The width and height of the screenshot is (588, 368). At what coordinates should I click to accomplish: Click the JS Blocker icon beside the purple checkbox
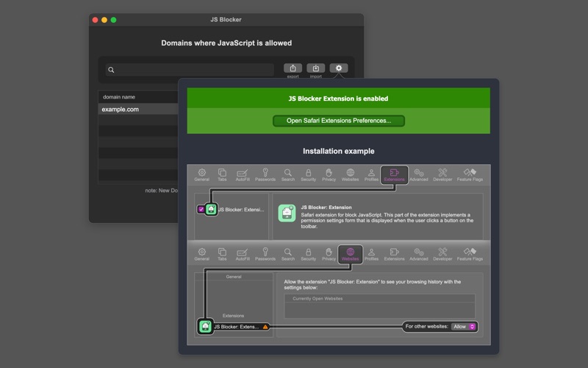click(x=211, y=209)
